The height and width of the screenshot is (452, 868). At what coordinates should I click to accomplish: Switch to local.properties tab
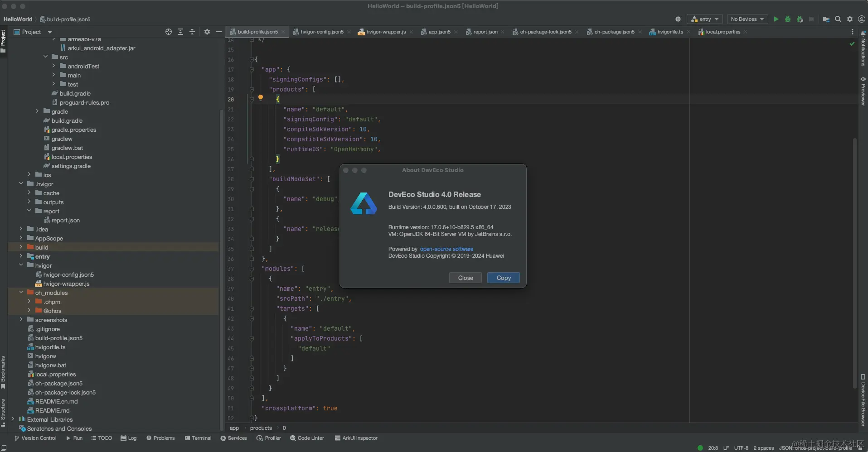[723, 32]
